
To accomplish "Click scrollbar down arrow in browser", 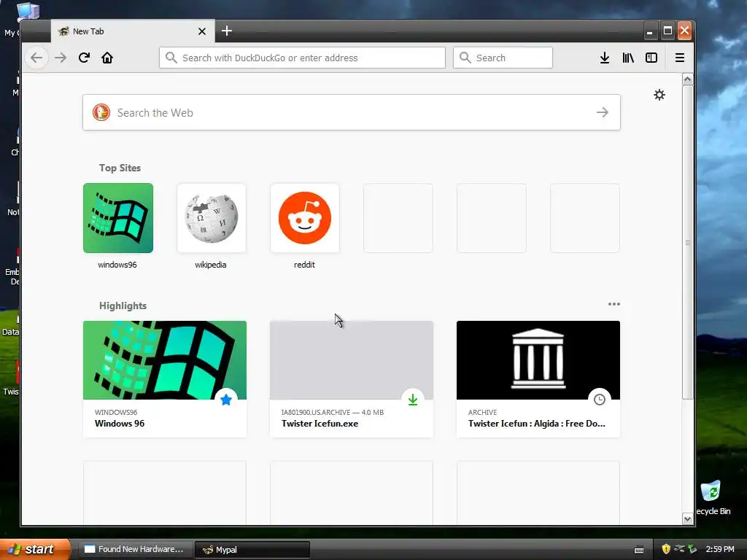I will tap(687, 519).
